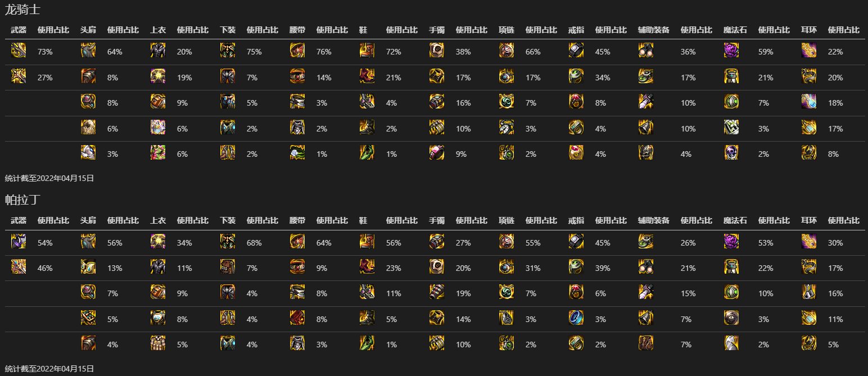Click the 龙骑士 section title
The image size is (868, 376).
click(x=22, y=10)
